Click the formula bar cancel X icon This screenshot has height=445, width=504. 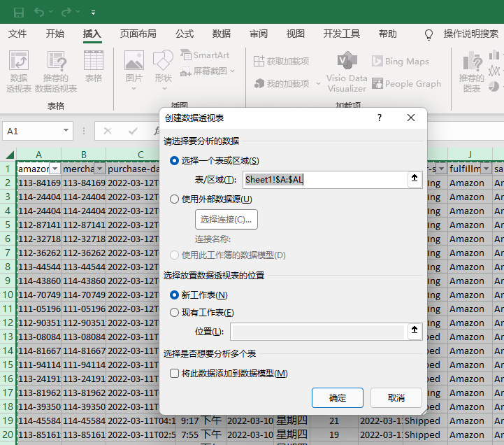[x=108, y=131]
